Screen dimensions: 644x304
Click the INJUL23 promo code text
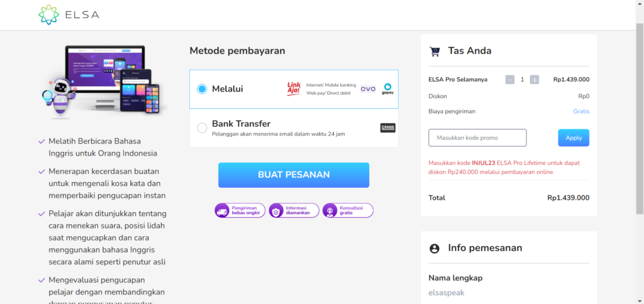point(484,163)
